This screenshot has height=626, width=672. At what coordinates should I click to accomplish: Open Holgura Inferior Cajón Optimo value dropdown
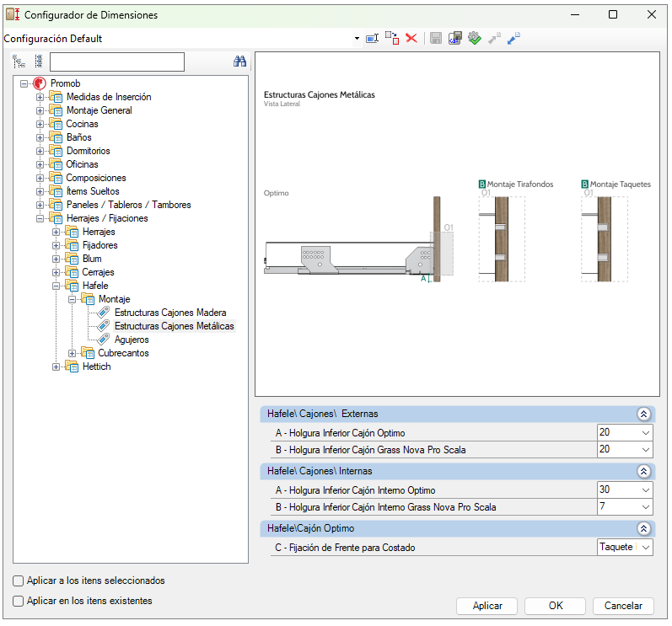(645, 433)
